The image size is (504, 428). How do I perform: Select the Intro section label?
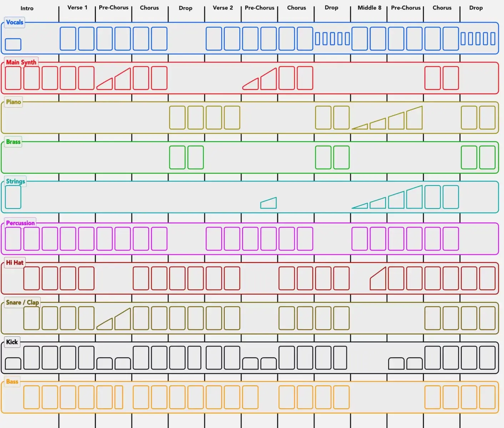[x=27, y=8]
